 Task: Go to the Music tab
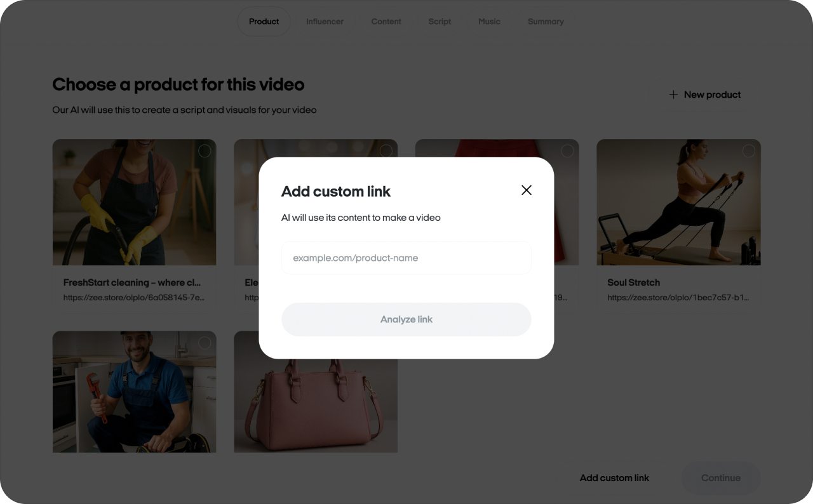point(488,21)
